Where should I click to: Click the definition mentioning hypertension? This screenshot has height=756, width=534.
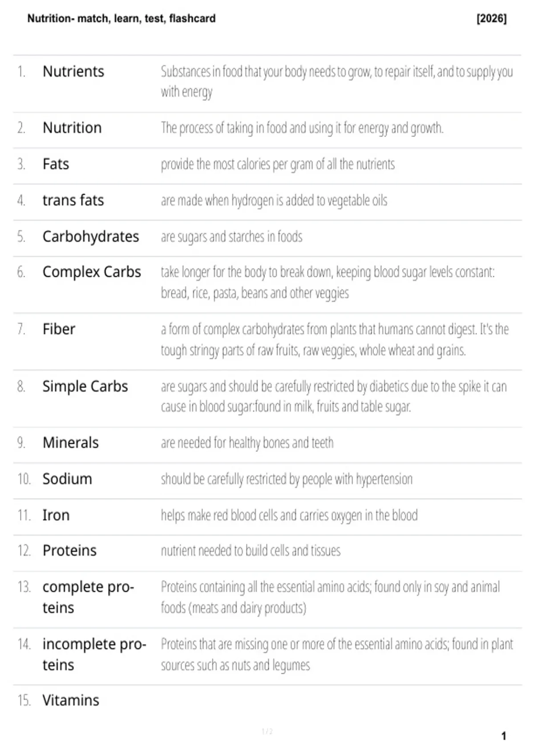pos(287,479)
